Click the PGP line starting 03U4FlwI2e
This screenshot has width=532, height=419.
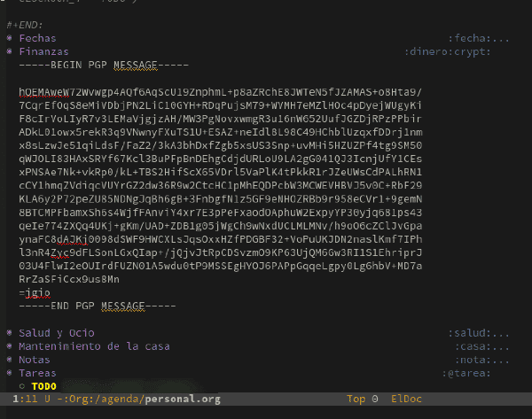221,266
